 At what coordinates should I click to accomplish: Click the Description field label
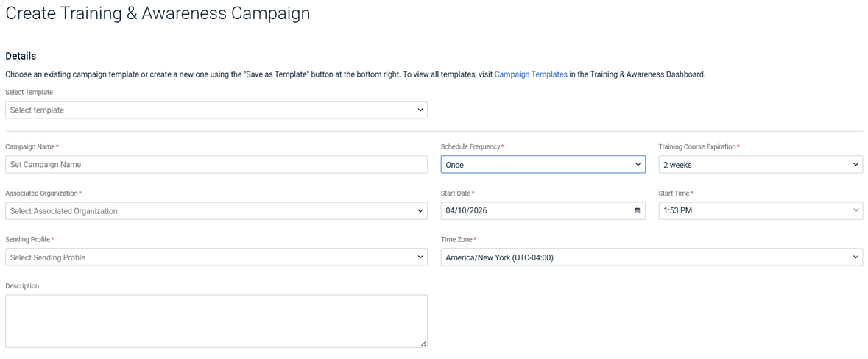pos(22,286)
